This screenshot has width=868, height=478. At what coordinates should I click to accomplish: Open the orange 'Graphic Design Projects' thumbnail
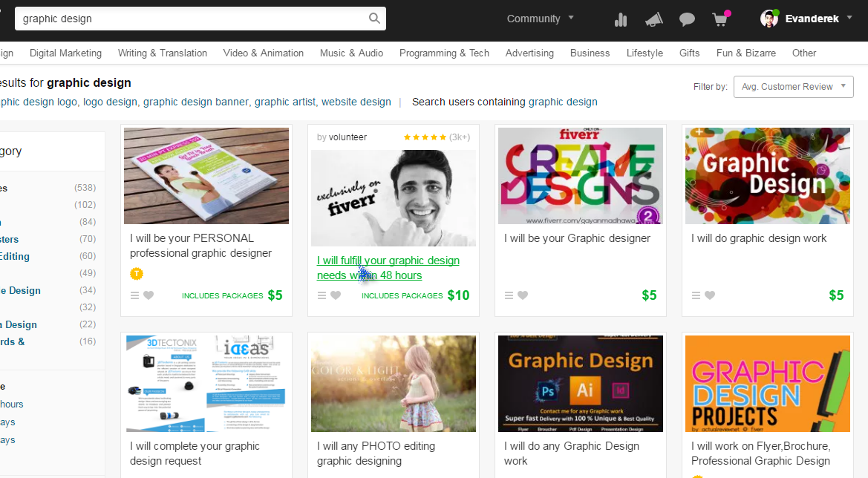pos(768,384)
